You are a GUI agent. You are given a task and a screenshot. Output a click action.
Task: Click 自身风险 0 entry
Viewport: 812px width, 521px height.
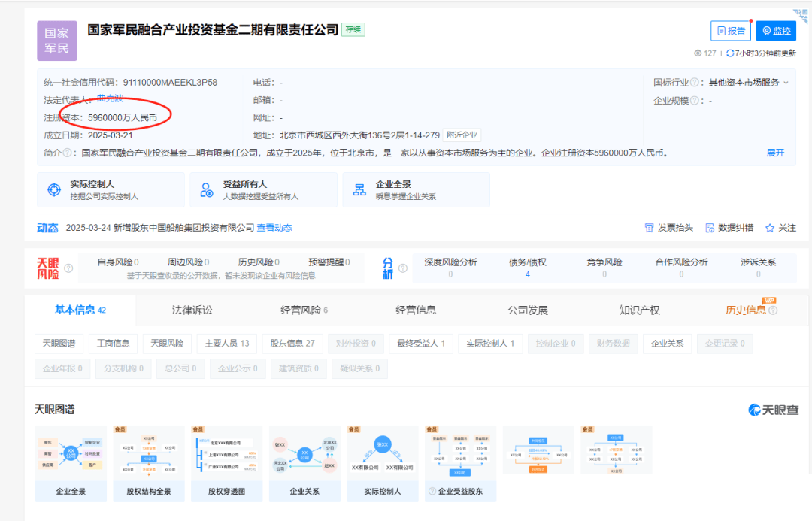pyautogui.click(x=118, y=262)
